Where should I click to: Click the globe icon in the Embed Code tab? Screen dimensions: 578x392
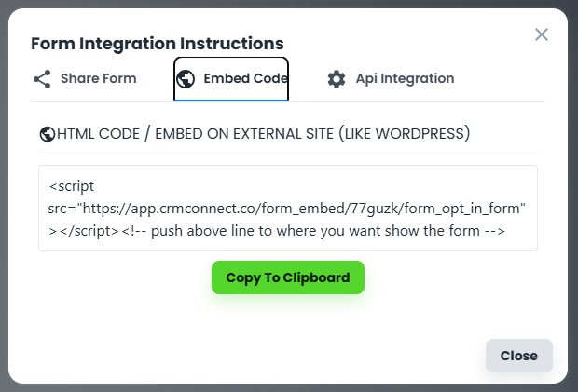point(186,79)
